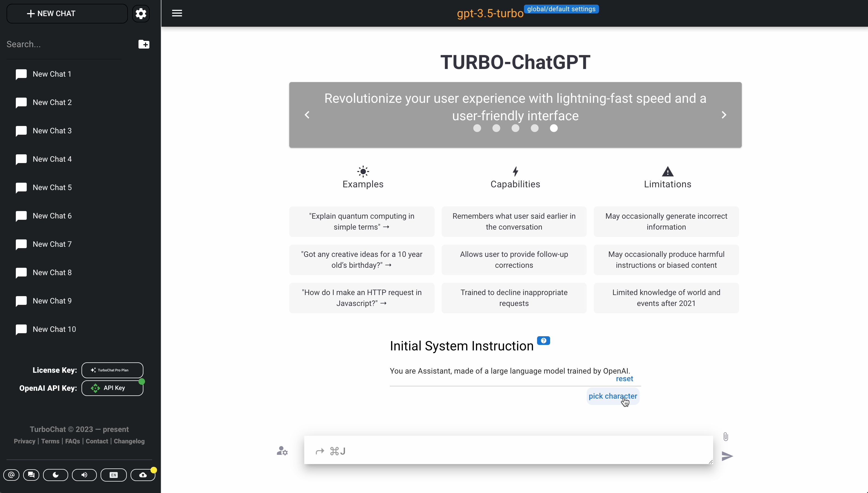
Task: Click the cloud sync icon with yellow dot
Action: (143, 475)
